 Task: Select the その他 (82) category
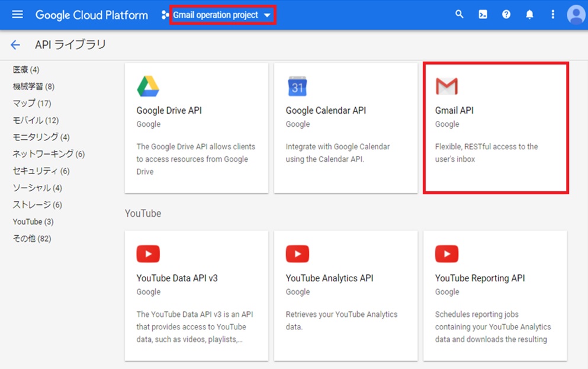coord(32,239)
